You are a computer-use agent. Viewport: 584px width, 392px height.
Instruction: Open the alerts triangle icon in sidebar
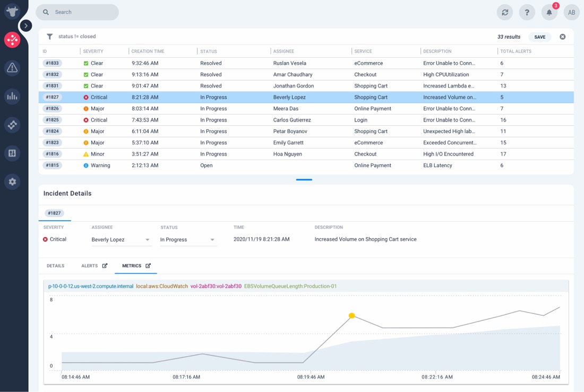(x=12, y=68)
